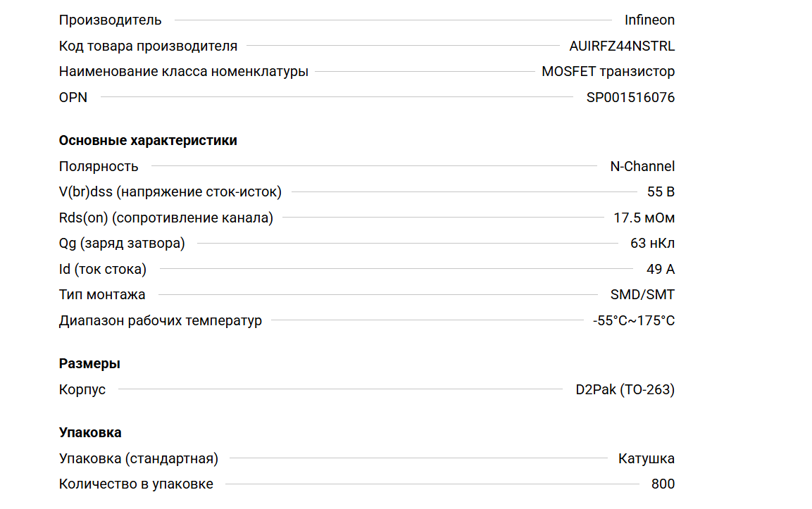Click the AUIRFZ44NSTRL manufacturer part code
Viewport: 812px width, 509px height.
coord(621,46)
